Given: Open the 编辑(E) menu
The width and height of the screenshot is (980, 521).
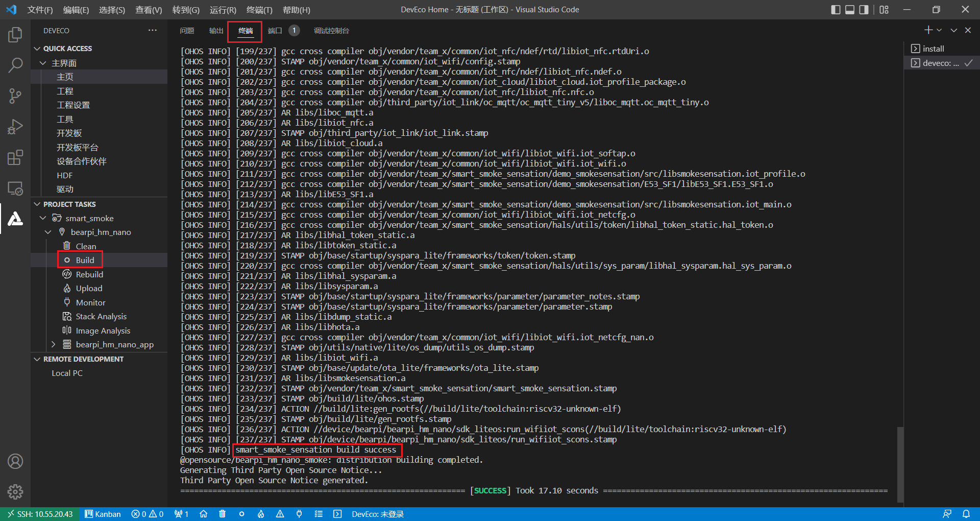Looking at the screenshot, I should [x=76, y=10].
